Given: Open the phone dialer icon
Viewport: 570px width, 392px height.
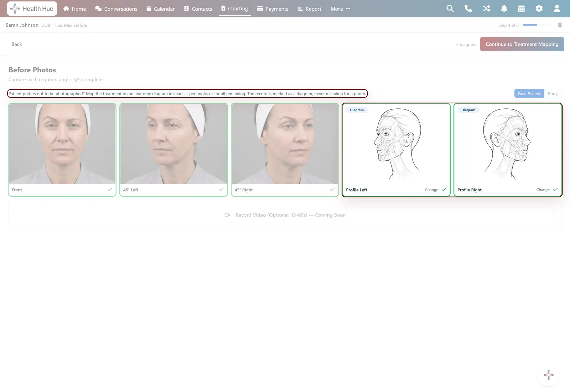Looking at the screenshot, I should (468, 9).
